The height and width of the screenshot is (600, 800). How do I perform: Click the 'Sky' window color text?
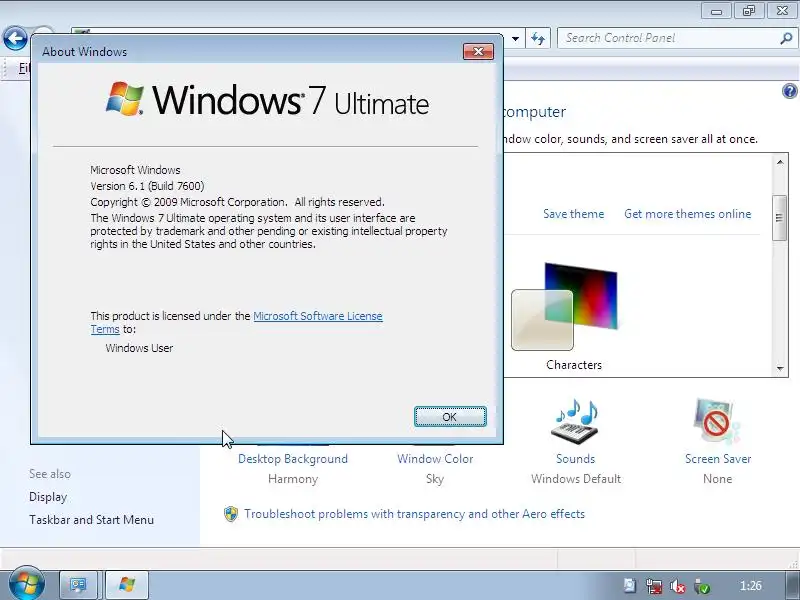[435, 479]
